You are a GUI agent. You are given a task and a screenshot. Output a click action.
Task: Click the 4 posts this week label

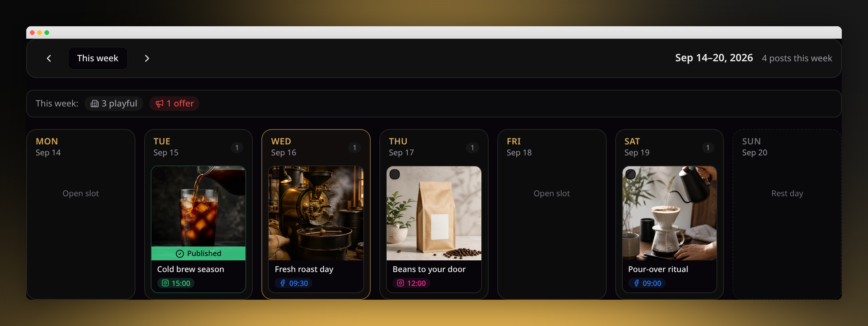[x=797, y=58]
